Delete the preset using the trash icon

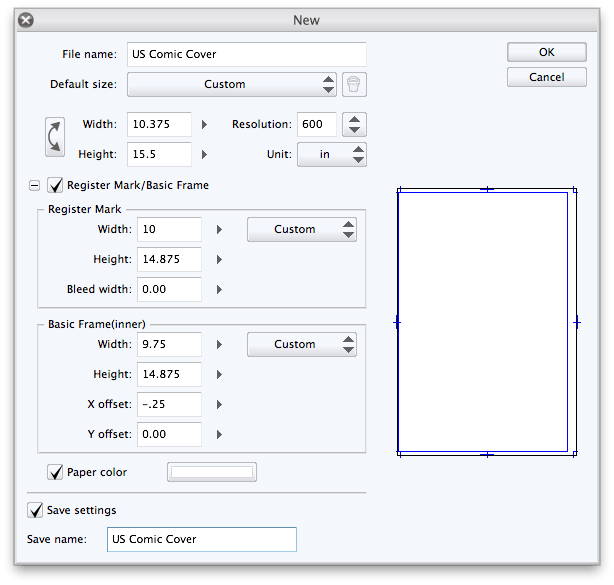coord(354,84)
